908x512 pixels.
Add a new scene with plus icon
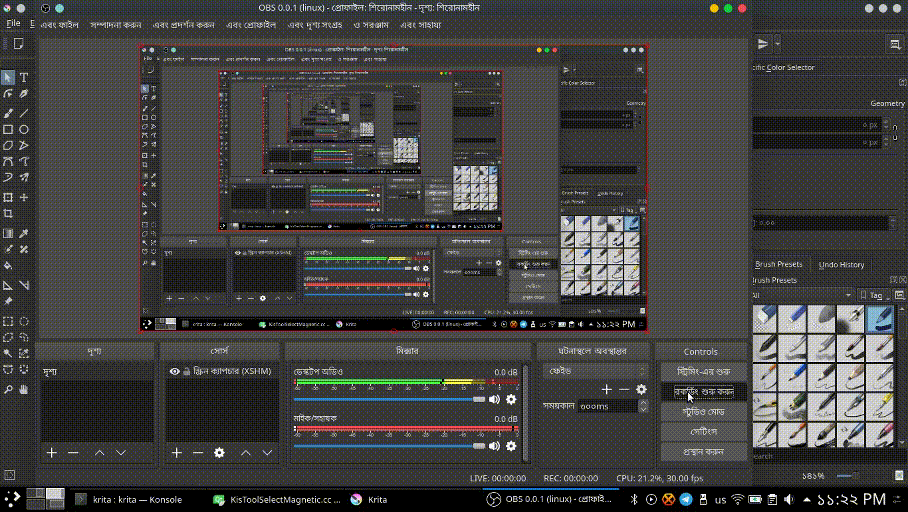(52, 453)
